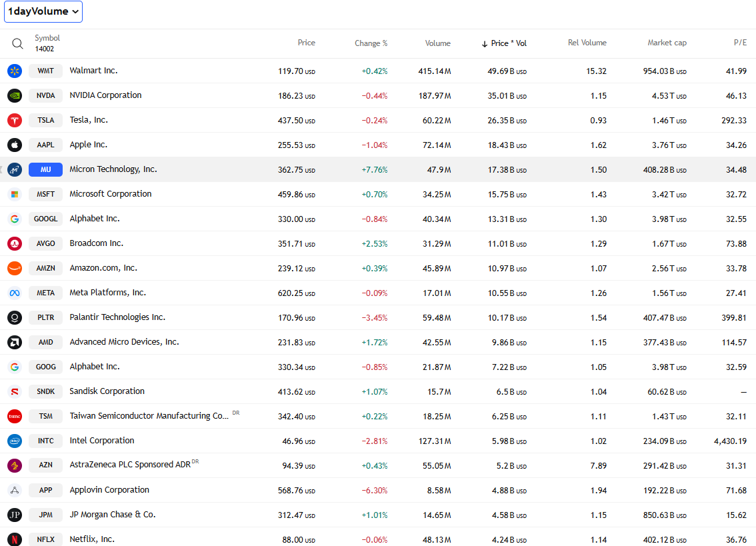
Task: Click the NVIDIA logo icon
Action: [15, 95]
